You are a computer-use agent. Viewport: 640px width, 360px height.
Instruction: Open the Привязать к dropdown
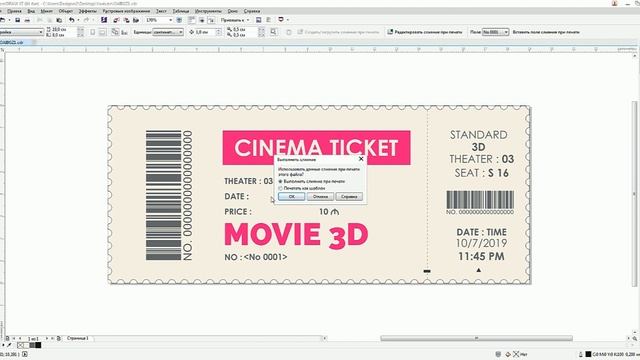pos(235,20)
